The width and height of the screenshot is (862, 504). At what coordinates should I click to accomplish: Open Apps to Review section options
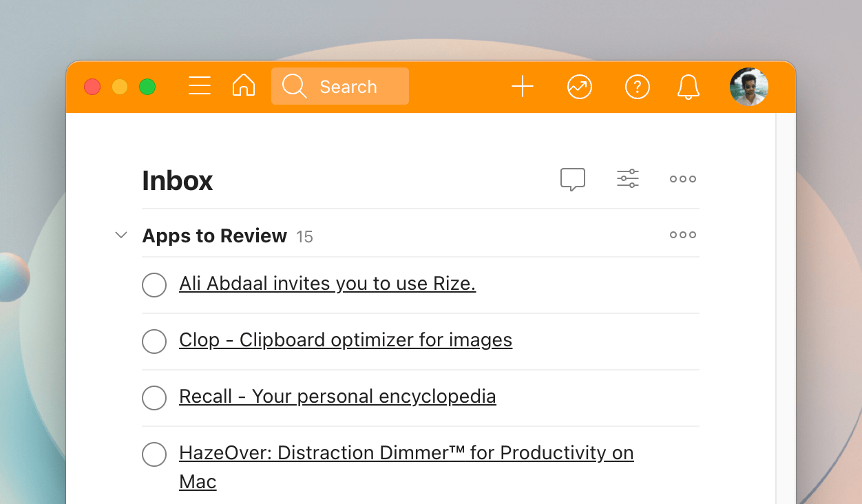pyautogui.click(x=683, y=235)
